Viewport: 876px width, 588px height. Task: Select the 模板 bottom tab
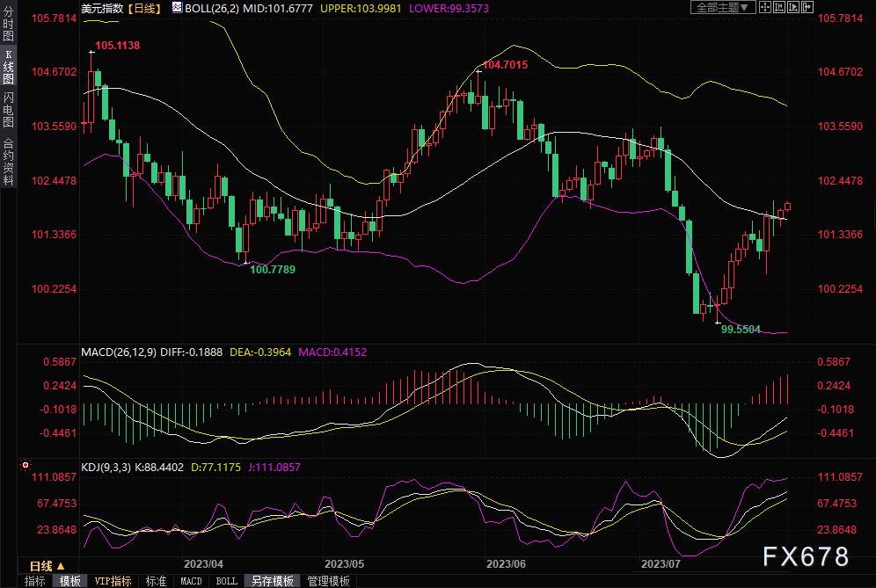pyautogui.click(x=69, y=581)
